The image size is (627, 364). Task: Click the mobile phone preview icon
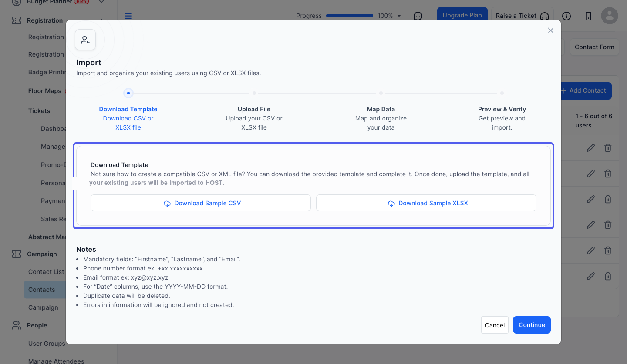[588, 16]
